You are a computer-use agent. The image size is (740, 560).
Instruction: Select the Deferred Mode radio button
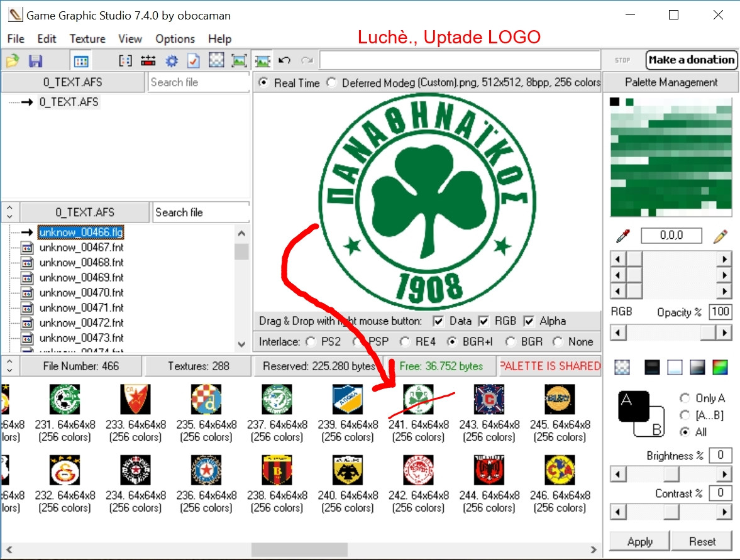pos(332,82)
